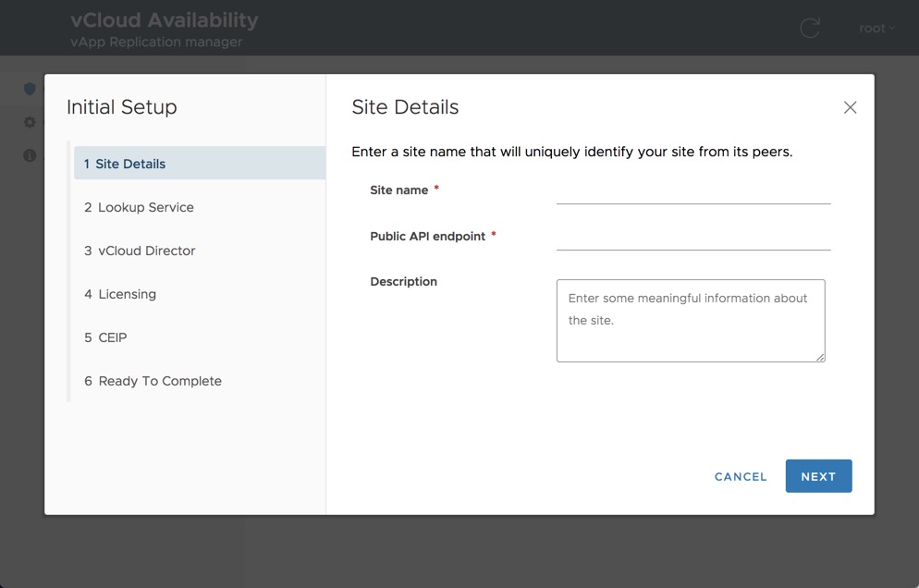Image resolution: width=919 pixels, height=588 pixels.
Task: Click the vCloud Availability header title
Action: tap(165, 20)
